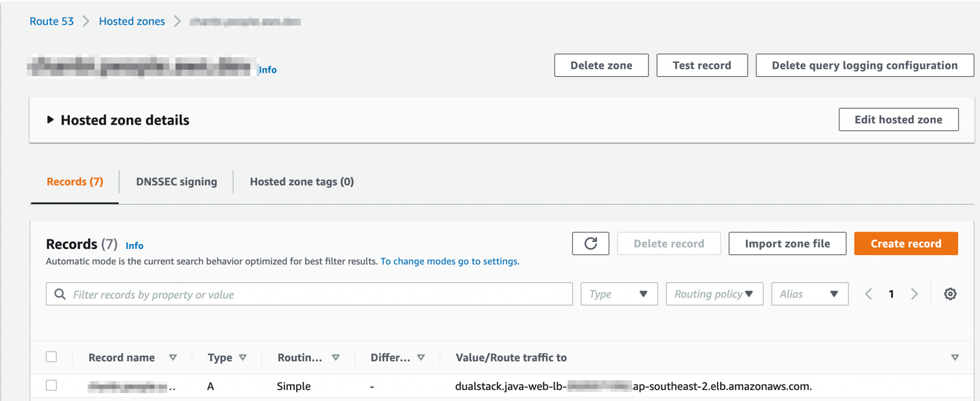The image size is (980, 401).
Task: Click the disabled Delete record button
Action: [x=669, y=243]
